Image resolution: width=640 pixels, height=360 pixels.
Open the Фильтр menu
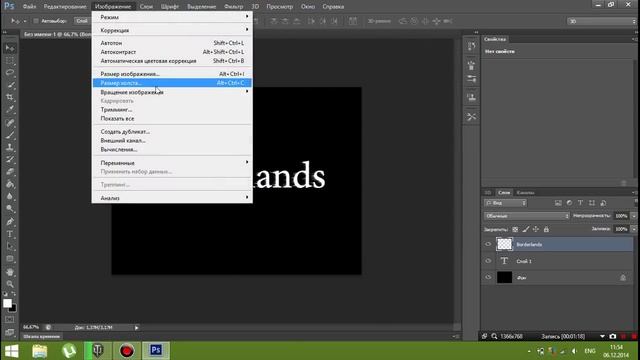[x=233, y=7]
